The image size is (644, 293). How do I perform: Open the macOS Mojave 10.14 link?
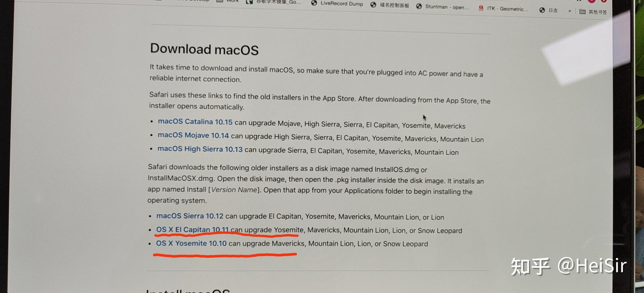193,135
